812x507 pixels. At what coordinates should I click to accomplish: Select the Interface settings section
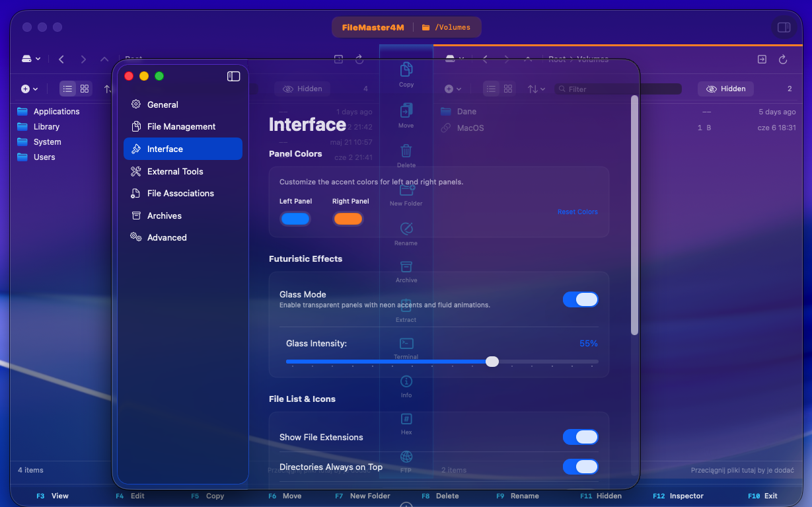(183, 149)
